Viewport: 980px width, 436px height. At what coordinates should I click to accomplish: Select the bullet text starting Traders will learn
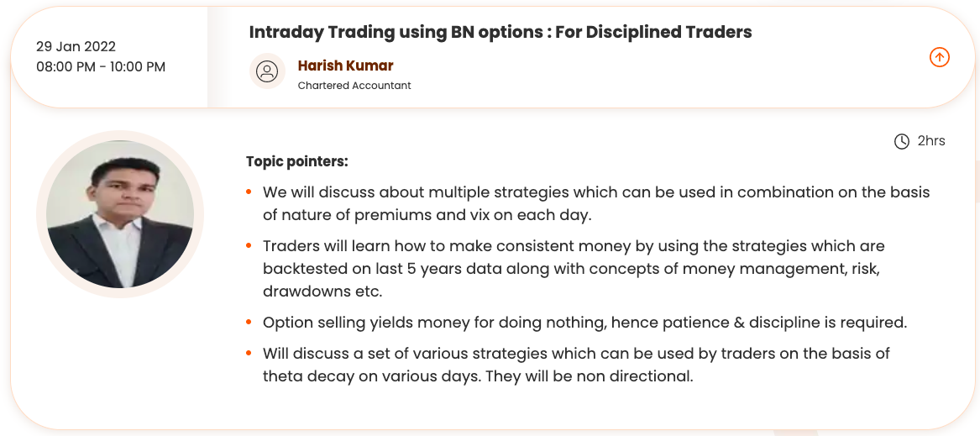[x=574, y=269]
